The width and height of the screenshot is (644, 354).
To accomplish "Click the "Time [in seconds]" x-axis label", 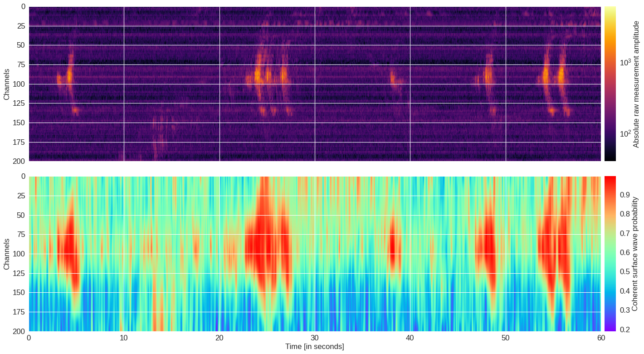I will (x=314, y=347).
